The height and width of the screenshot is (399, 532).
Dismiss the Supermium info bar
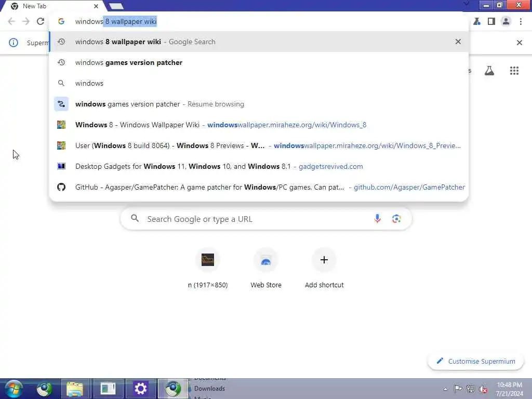pos(519,43)
